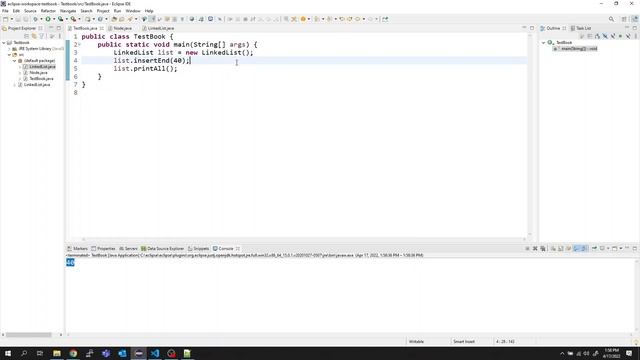Collapse the default package node
The height and width of the screenshot is (360, 640).
click(14, 61)
